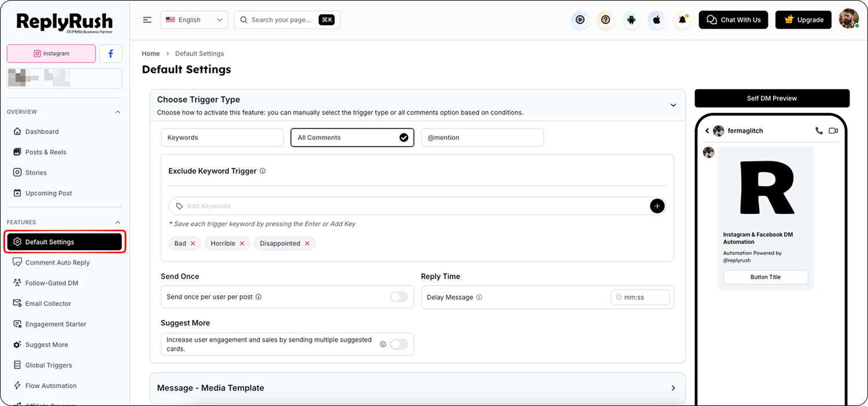Focus the Search your page field
Viewport: 868px width, 406px height.
tap(287, 20)
